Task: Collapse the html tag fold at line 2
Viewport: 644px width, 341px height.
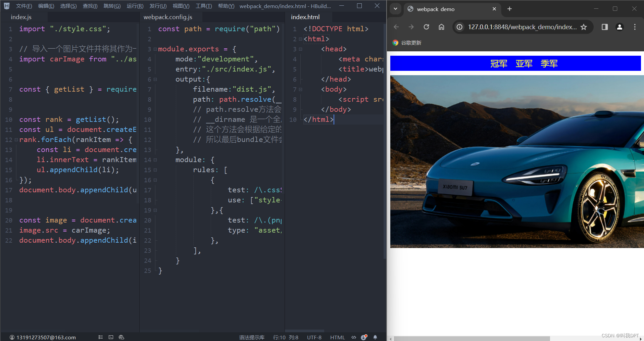Action: 300,39
